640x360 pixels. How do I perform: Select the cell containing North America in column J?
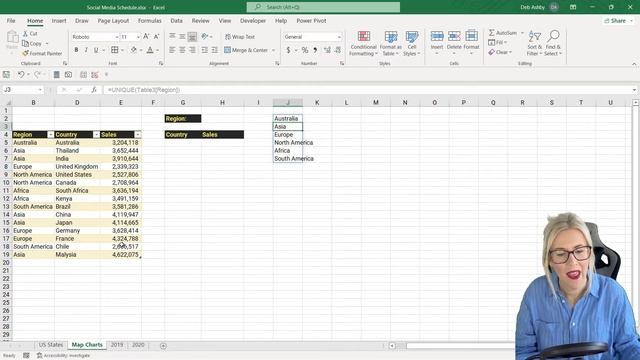click(x=288, y=142)
